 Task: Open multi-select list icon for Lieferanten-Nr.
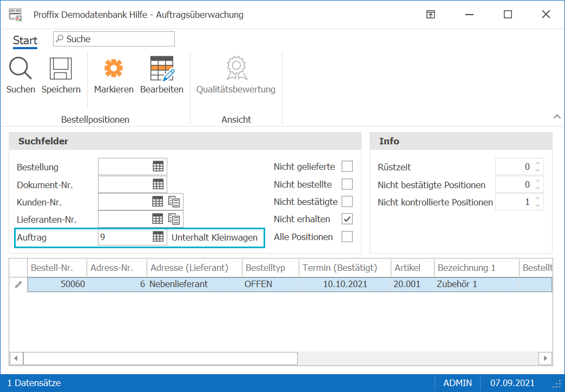(x=174, y=219)
